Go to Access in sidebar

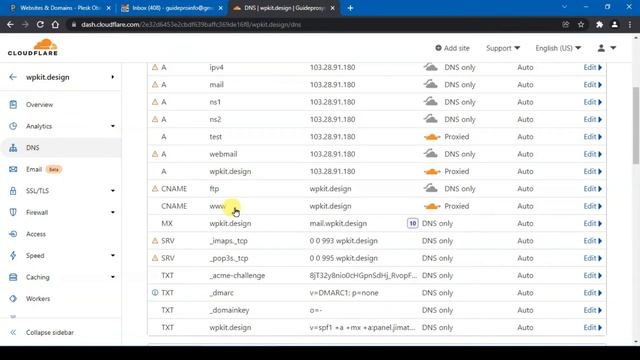click(36, 234)
